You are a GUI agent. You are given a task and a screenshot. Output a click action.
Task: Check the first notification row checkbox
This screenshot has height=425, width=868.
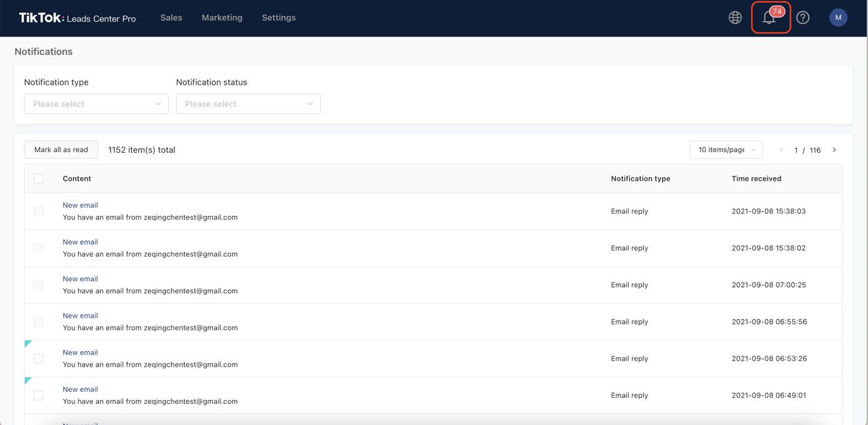pos(39,210)
